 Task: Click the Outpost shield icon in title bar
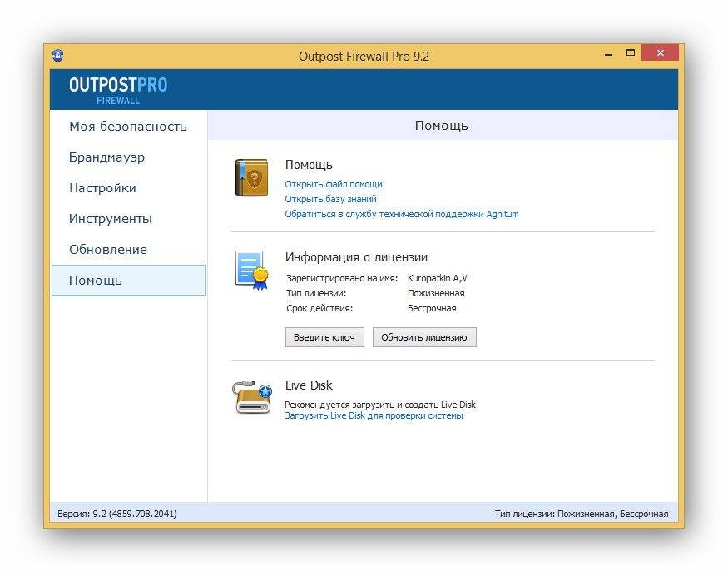(x=58, y=55)
